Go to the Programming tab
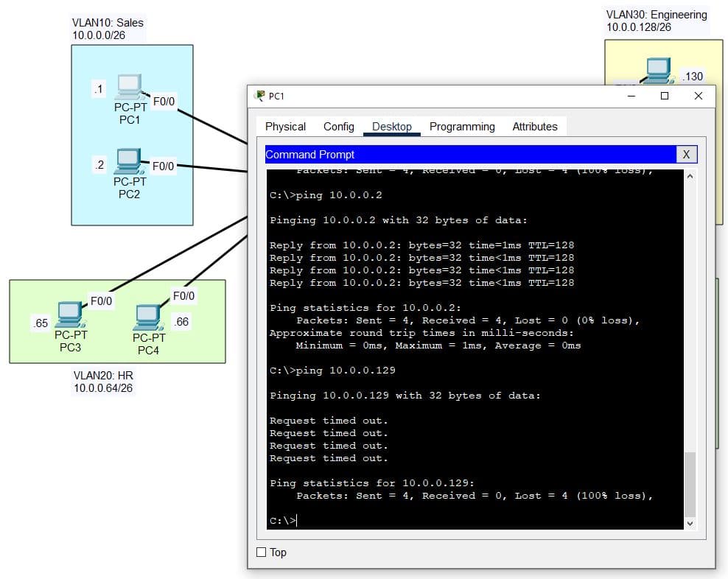Viewport: 728px width, 579px height. point(462,127)
